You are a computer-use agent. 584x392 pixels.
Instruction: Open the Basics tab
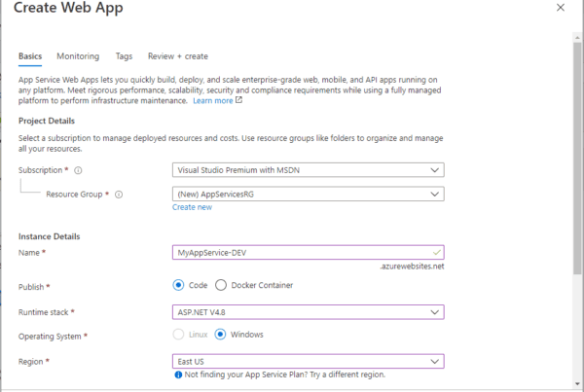point(30,56)
